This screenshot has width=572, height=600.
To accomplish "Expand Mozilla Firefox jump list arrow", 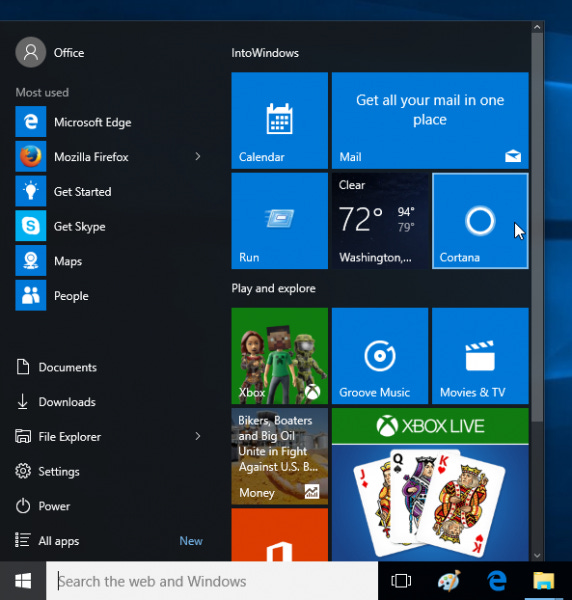I will [197, 157].
